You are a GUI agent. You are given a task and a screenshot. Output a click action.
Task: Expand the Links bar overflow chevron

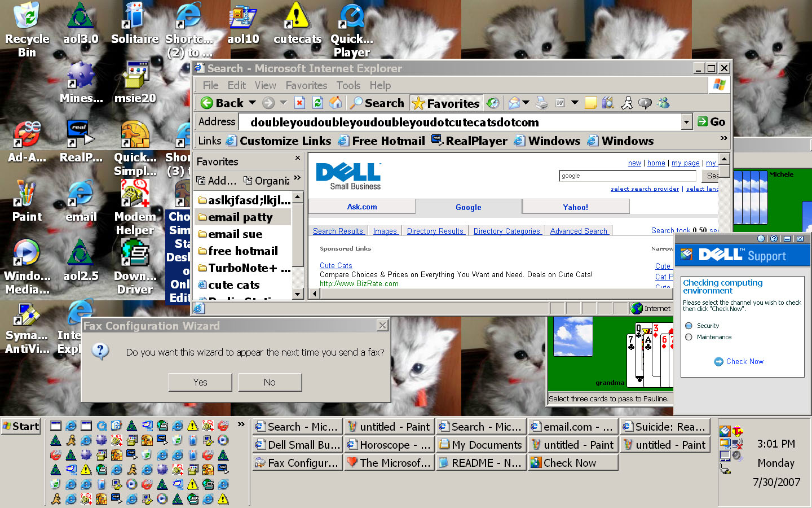pos(723,138)
